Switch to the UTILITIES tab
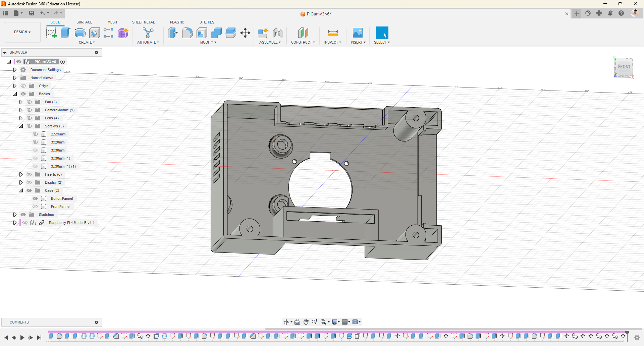The height and width of the screenshot is (346, 644). coord(207,22)
